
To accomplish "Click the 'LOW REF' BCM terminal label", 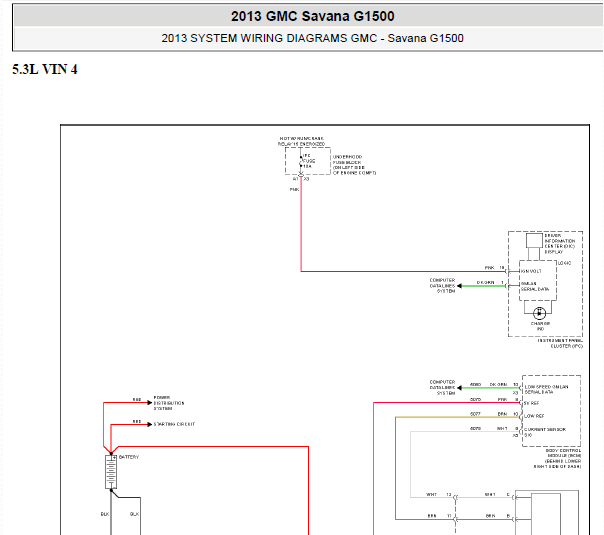I will point(534,416).
